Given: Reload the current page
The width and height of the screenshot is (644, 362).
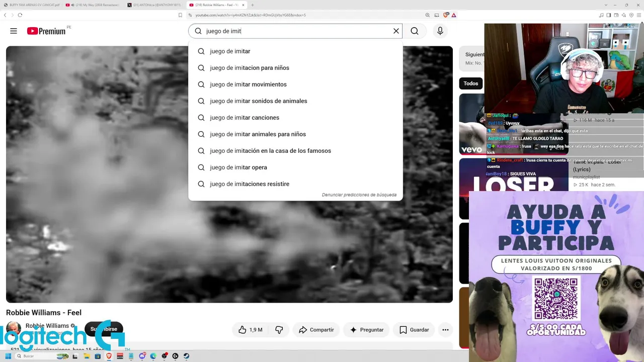Looking at the screenshot, I should 20,15.
